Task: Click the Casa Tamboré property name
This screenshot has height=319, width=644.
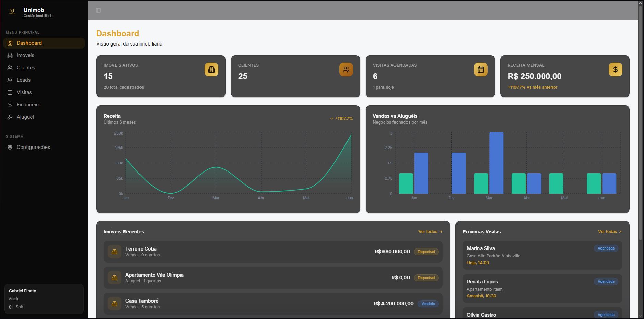Action: pyautogui.click(x=142, y=301)
